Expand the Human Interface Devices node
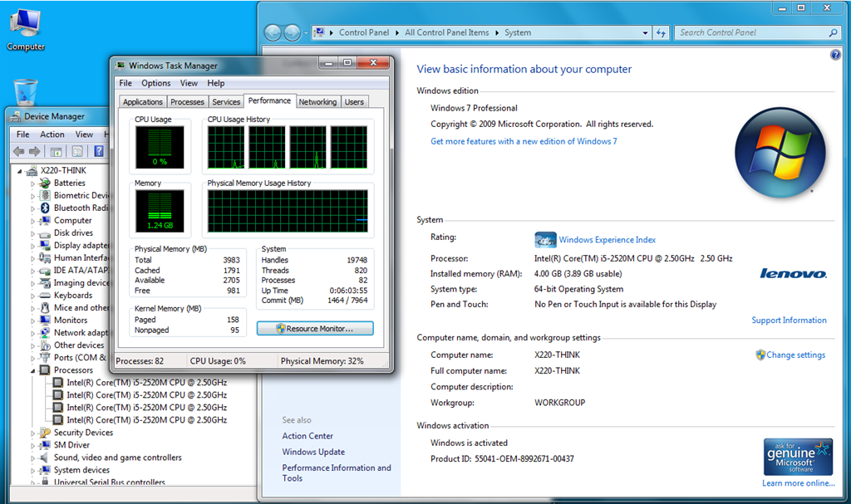 32,258
